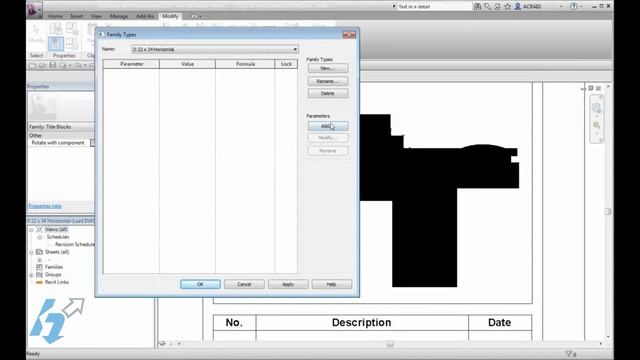Open the Properties help link
Image resolution: width=640 pixels, height=360 pixels.
(x=45, y=206)
